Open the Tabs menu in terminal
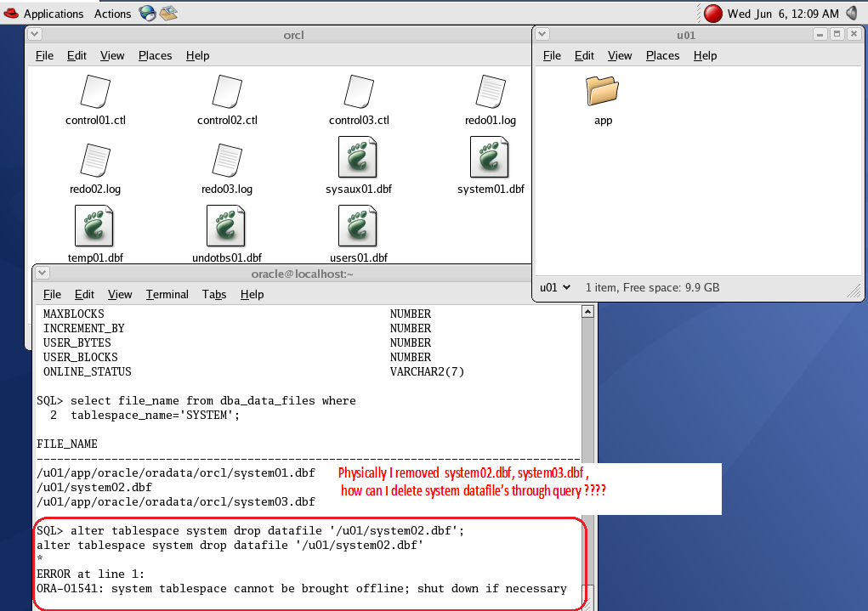This screenshot has width=868, height=611. pos(214,294)
